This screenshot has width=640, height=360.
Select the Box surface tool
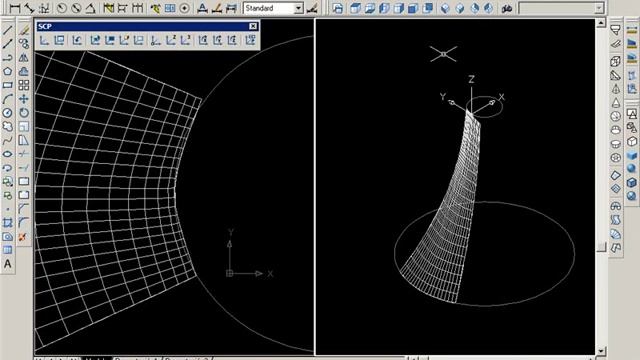tap(616, 62)
